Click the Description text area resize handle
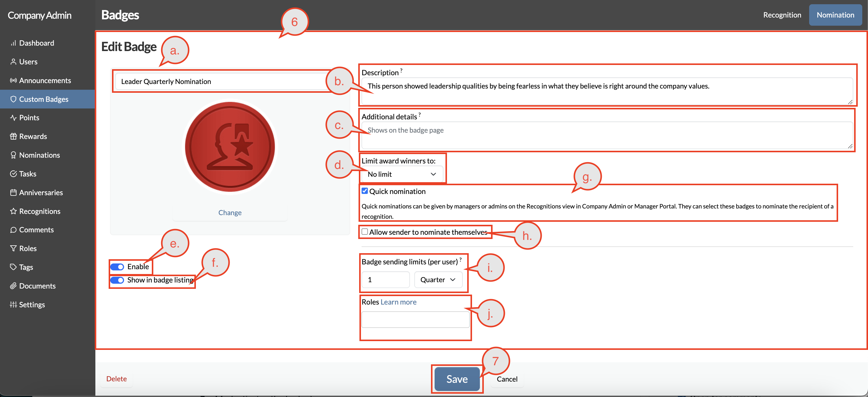Viewport: 868px width, 397px height. pos(850,102)
